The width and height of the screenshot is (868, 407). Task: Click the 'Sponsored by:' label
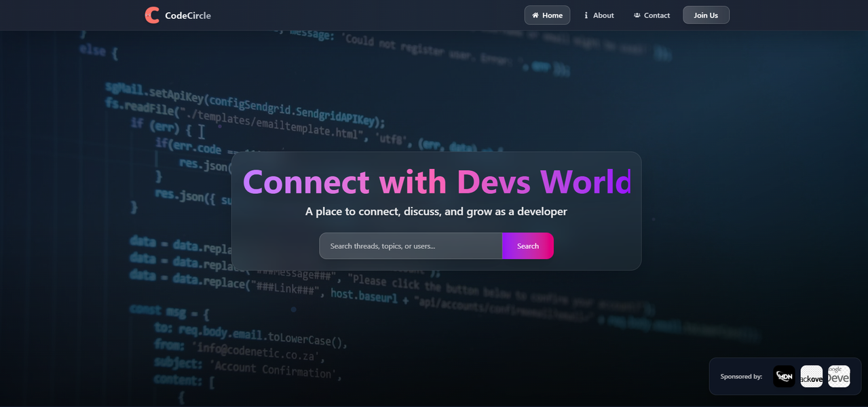tap(741, 376)
